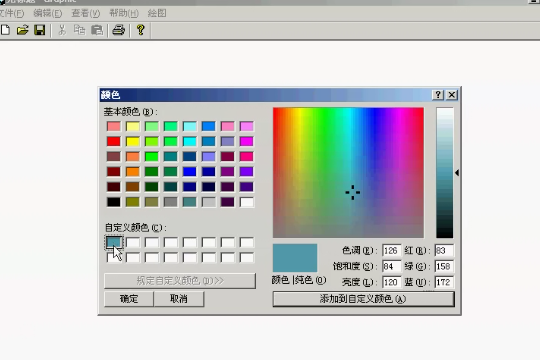Open the 查看(V) menu
Image resolution: width=540 pixels, height=360 pixels.
[x=85, y=13]
